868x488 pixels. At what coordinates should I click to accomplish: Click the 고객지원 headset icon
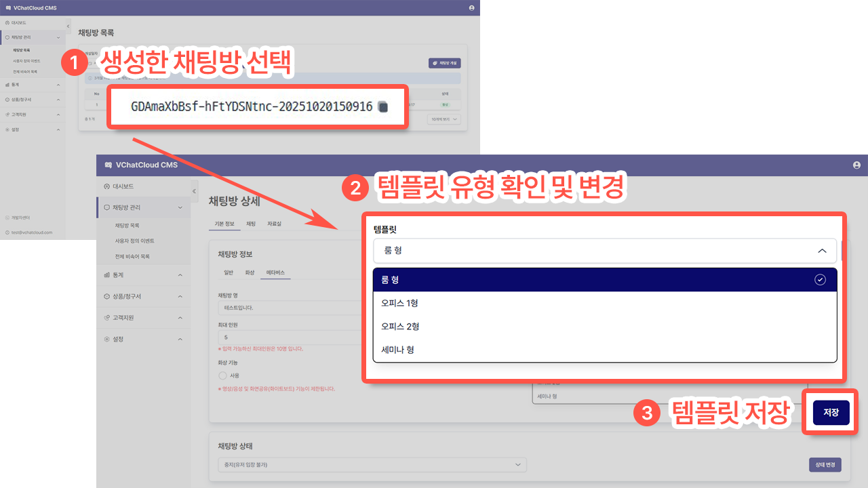click(x=106, y=317)
